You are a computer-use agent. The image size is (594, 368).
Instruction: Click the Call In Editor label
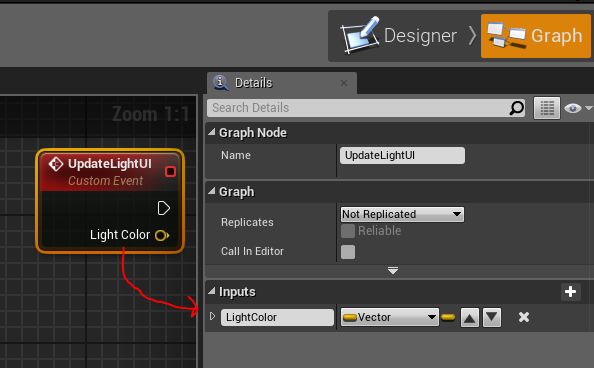[252, 251]
